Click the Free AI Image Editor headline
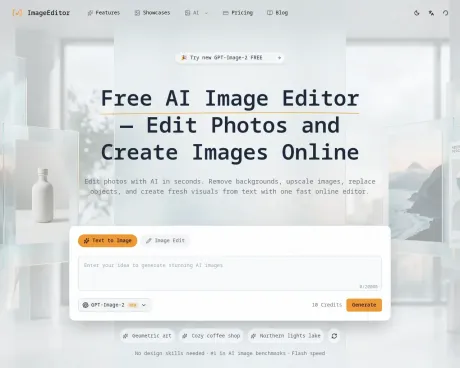The width and height of the screenshot is (460, 368). 230,125
